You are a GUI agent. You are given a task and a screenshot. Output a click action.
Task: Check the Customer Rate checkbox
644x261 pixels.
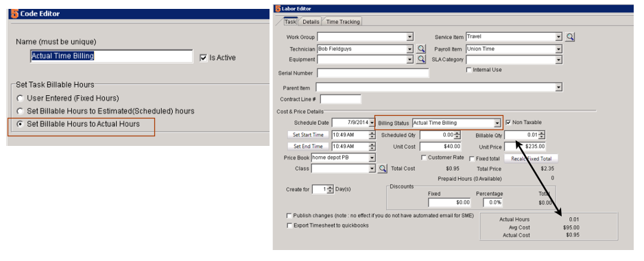(x=424, y=158)
